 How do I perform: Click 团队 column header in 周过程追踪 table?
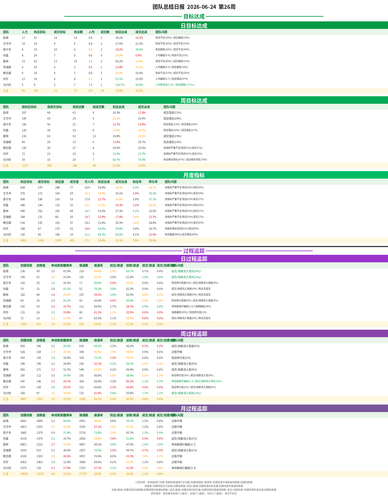[6, 340]
